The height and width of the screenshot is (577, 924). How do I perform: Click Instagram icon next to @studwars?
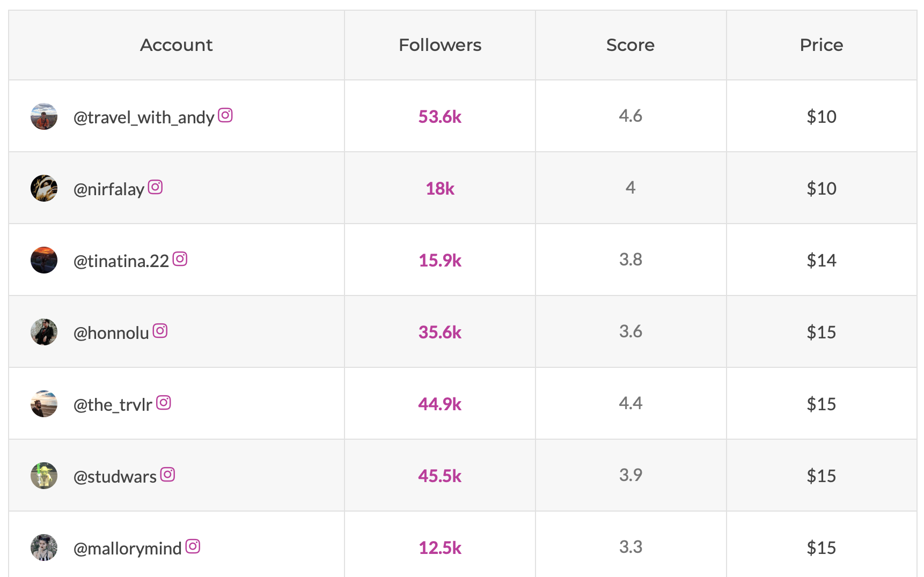(167, 475)
